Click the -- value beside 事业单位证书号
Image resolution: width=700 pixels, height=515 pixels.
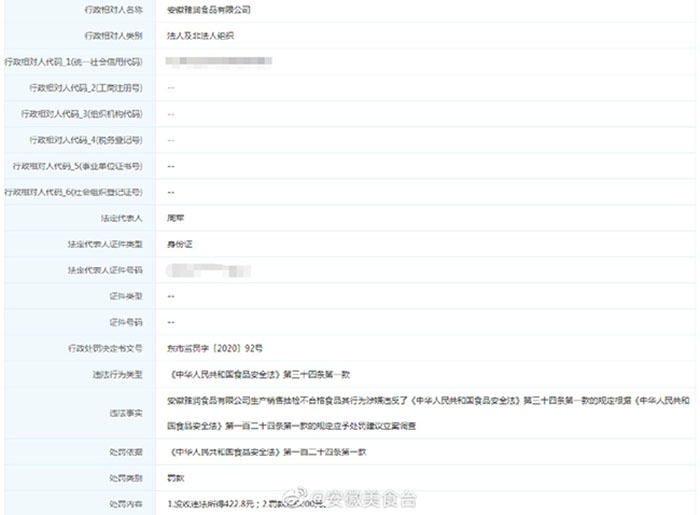click(x=171, y=166)
